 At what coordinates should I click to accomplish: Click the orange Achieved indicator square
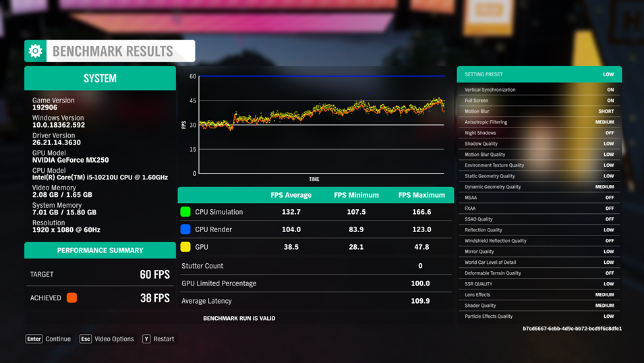point(71,298)
